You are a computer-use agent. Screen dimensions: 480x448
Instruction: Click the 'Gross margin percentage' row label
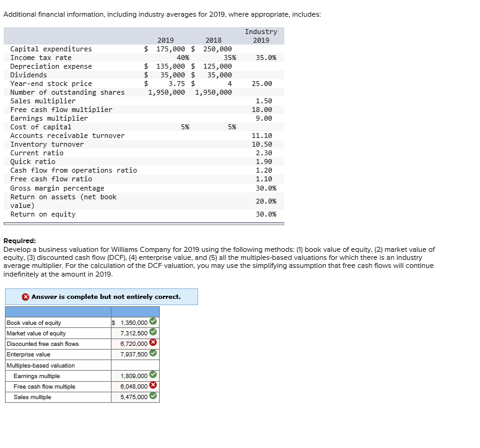[x=57, y=188]
